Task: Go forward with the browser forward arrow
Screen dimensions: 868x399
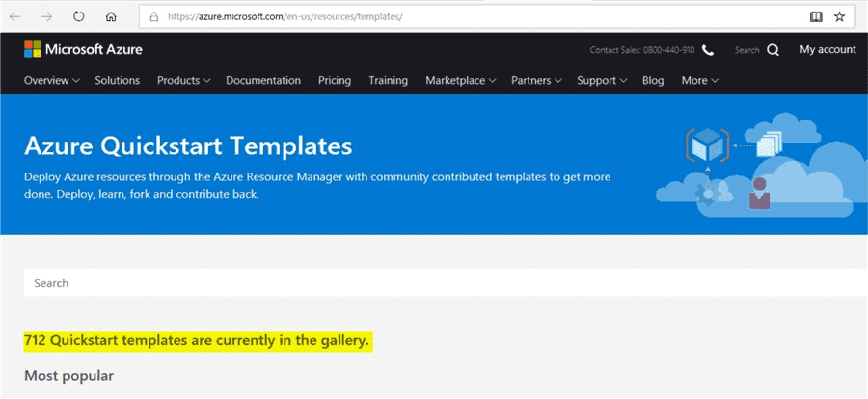Action: 47,17
